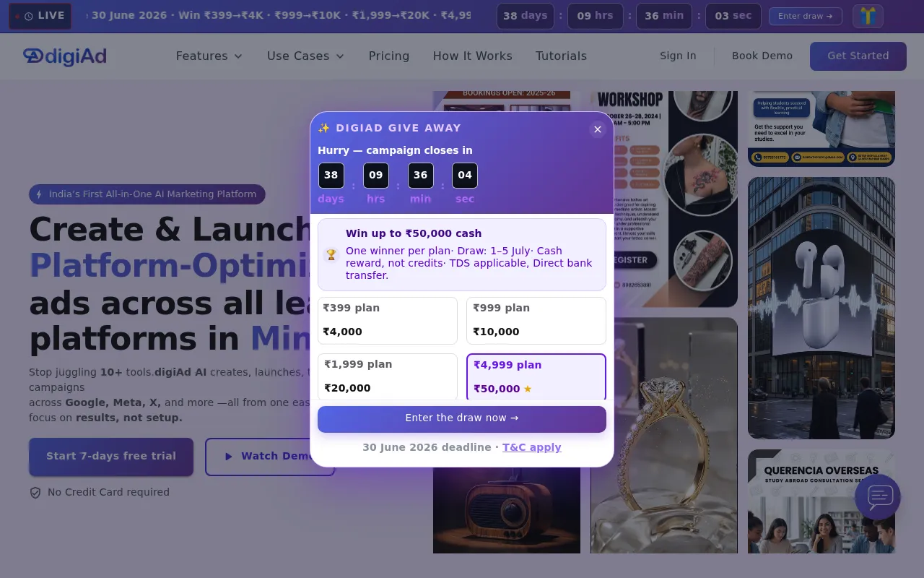Click the scrolling prize ticker text in banner
Image resolution: width=924 pixels, height=578 pixels.
278,16
